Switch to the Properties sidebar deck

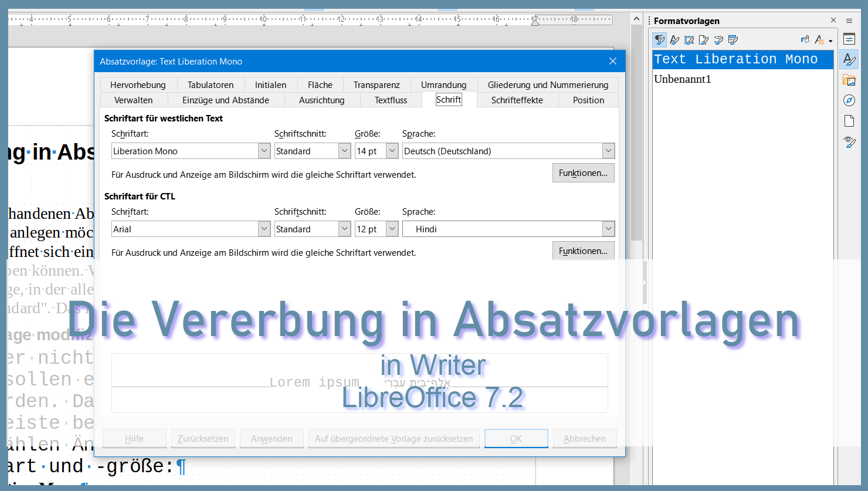coord(849,38)
